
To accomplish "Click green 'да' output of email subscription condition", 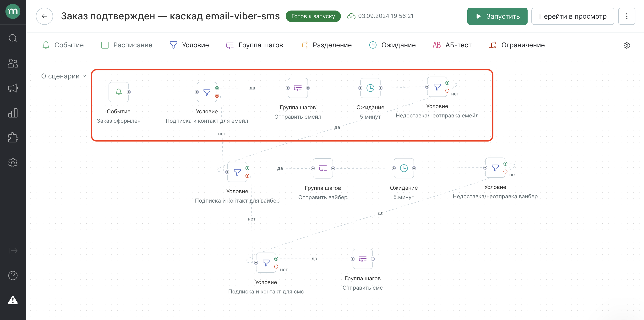I will 217,88.
